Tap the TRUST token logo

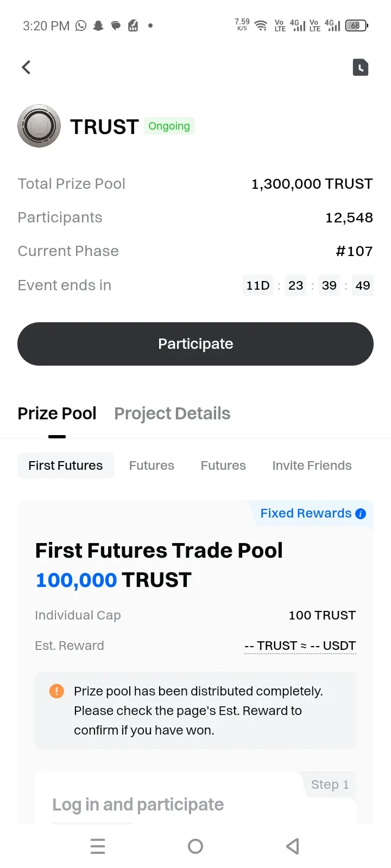(39, 126)
